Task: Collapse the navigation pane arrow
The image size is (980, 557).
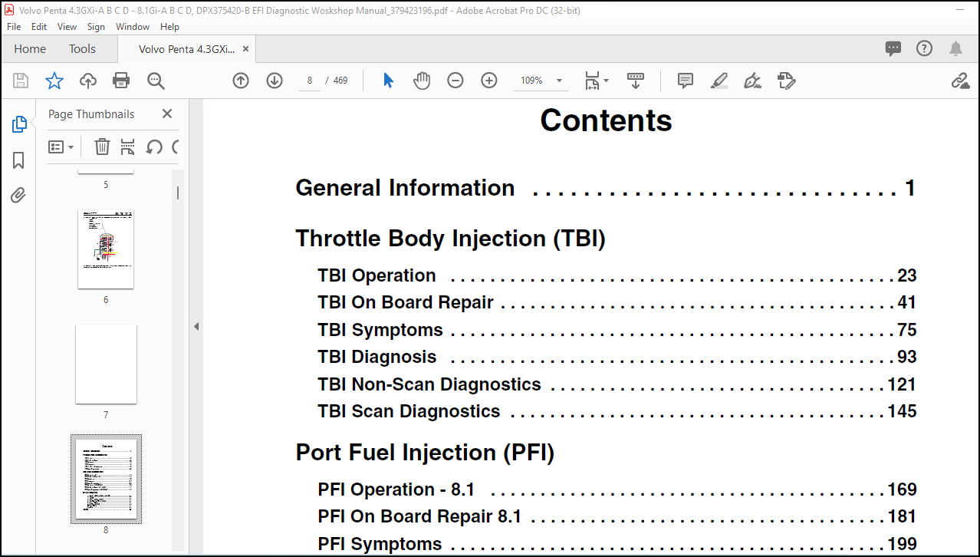Action: pyautogui.click(x=196, y=327)
